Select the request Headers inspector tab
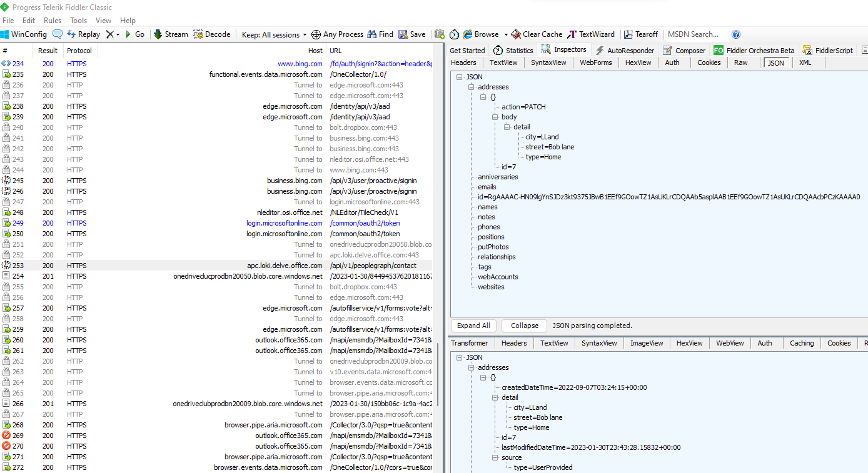This screenshot has width=868, height=473. point(463,62)
